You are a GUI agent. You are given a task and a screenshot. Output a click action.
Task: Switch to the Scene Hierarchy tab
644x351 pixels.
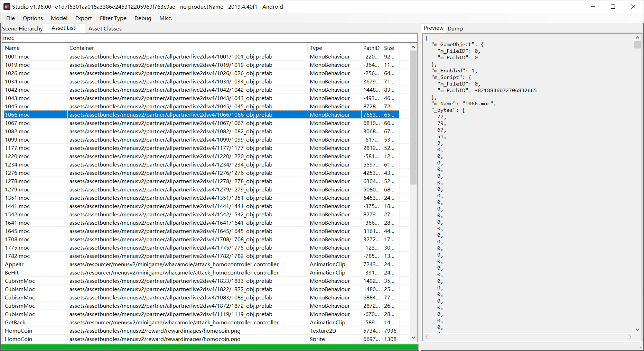click(22, 28)
